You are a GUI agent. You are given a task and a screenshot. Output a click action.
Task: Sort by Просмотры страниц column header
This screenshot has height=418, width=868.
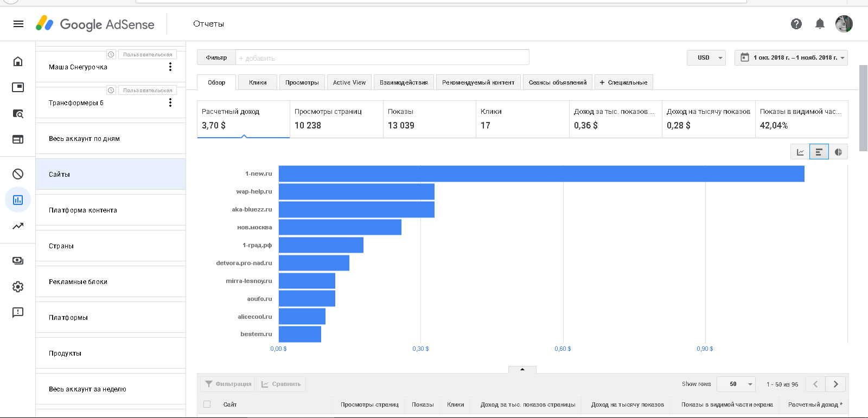[x=369, y=404]
